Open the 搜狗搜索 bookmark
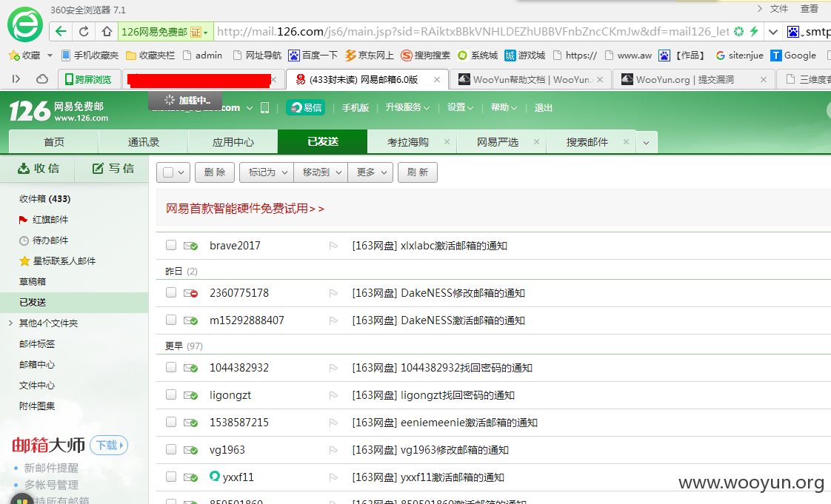This screenshot has width=831, height=504. coord(426,55)
